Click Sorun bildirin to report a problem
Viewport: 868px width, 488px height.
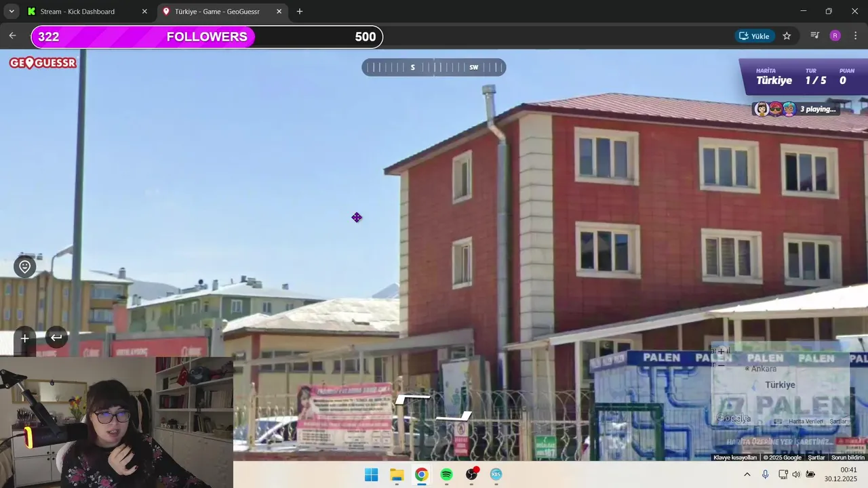(848, 457)
